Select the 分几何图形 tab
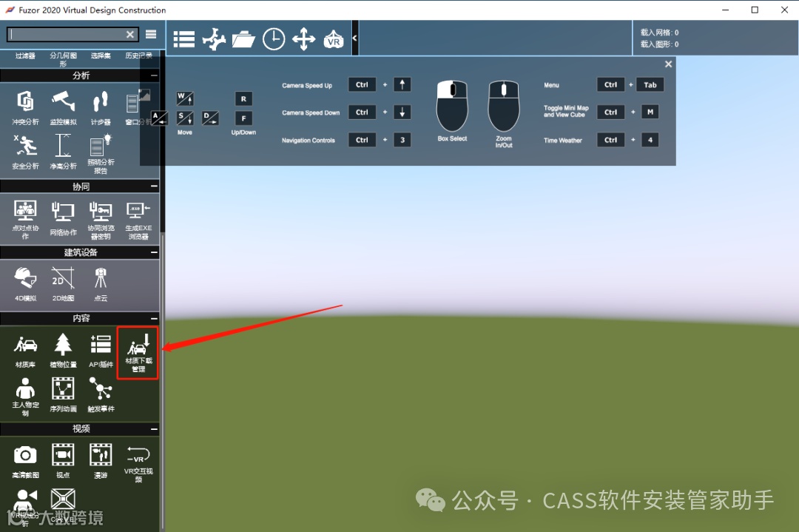This screenshot has height=532, width=799. (x=63, y=59)
